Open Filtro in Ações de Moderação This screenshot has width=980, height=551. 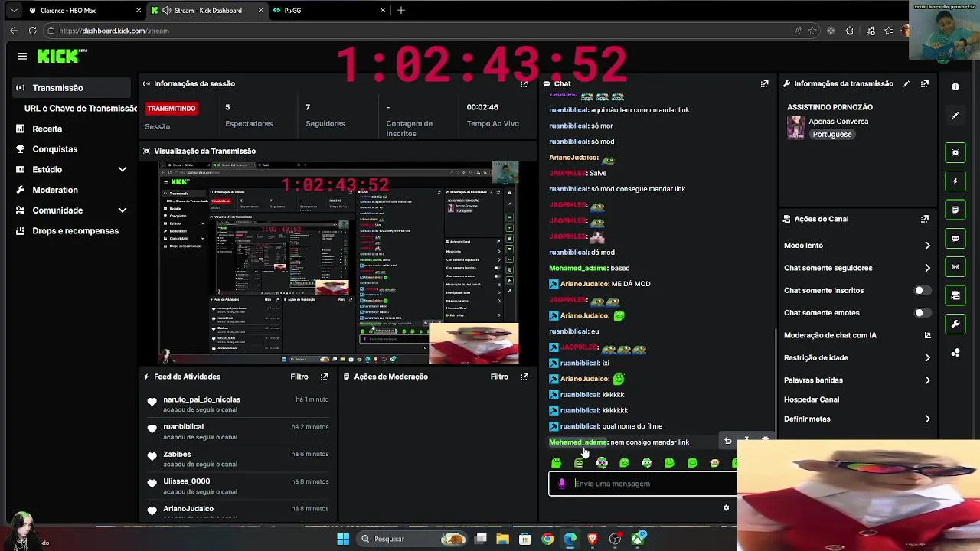tap(499, 377)
